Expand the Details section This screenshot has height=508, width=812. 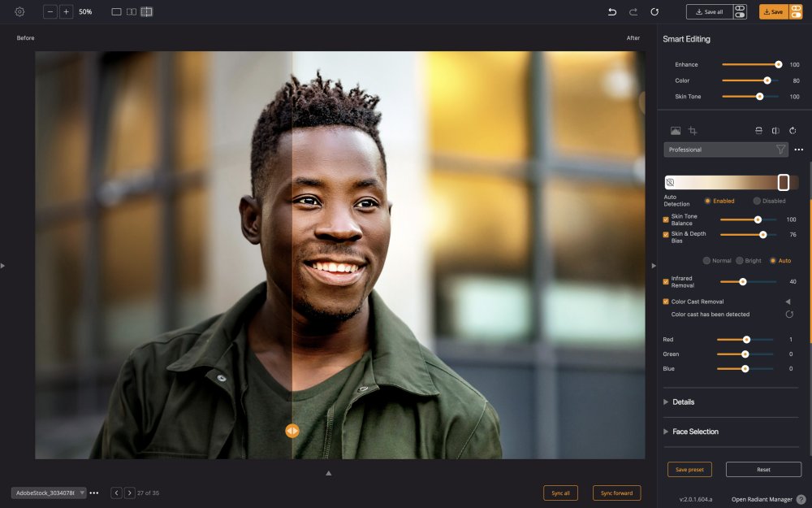683,402
